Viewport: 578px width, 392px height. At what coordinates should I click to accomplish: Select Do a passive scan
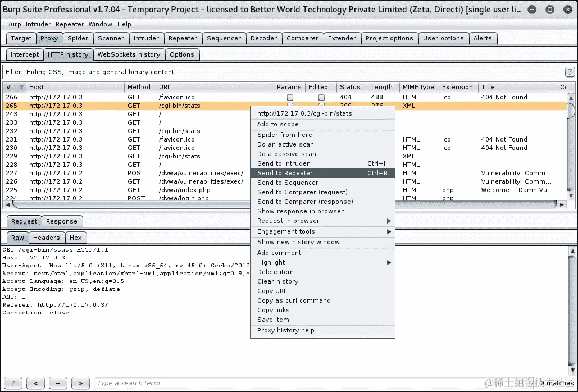[x=322, y=154]
